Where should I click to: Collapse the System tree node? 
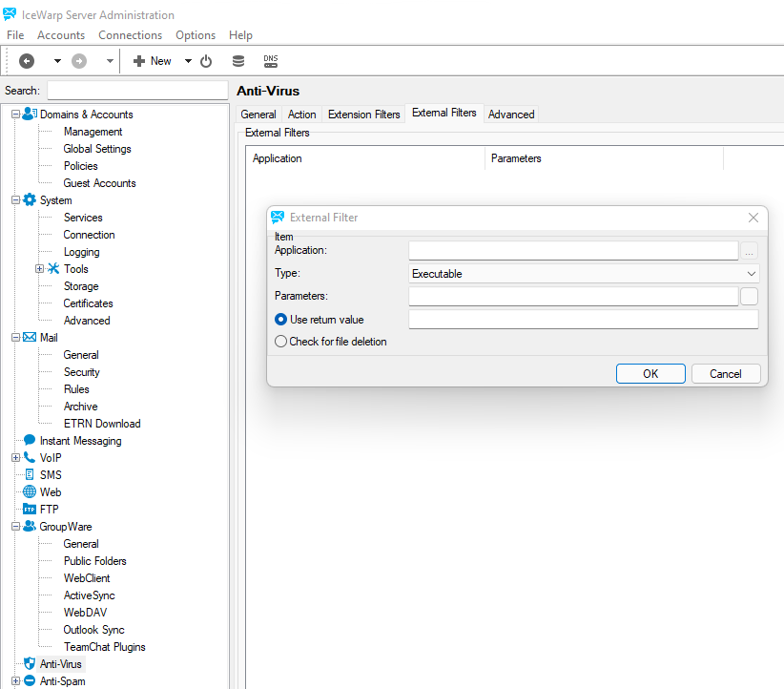[x=15, y=200]
